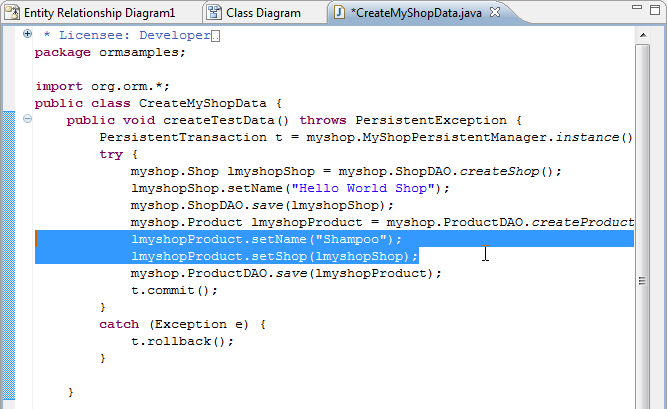667x409 pixels.
Task: Click the Class Diagram tab icon
Action: [x=214, y=13]
